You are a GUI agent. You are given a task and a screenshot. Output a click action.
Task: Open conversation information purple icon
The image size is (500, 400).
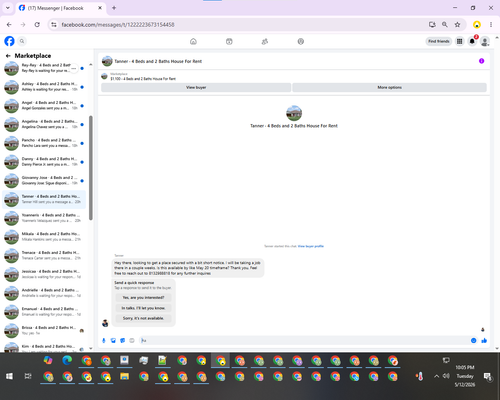481,61
